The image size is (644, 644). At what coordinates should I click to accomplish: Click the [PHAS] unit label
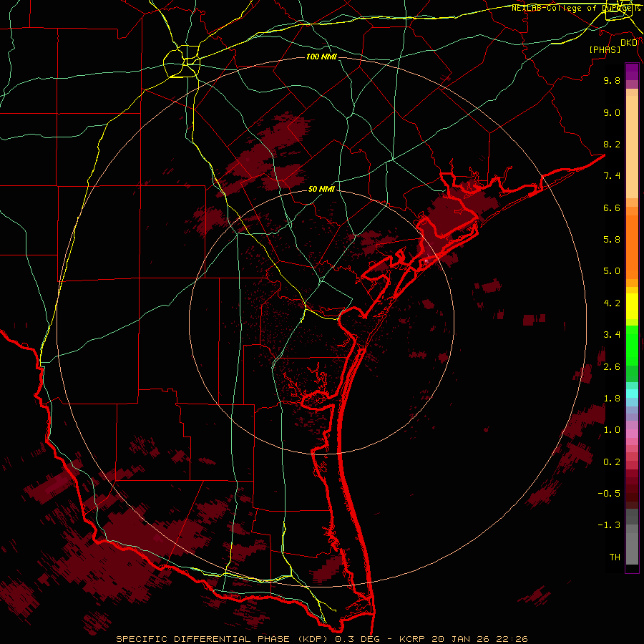click(605, 49)
